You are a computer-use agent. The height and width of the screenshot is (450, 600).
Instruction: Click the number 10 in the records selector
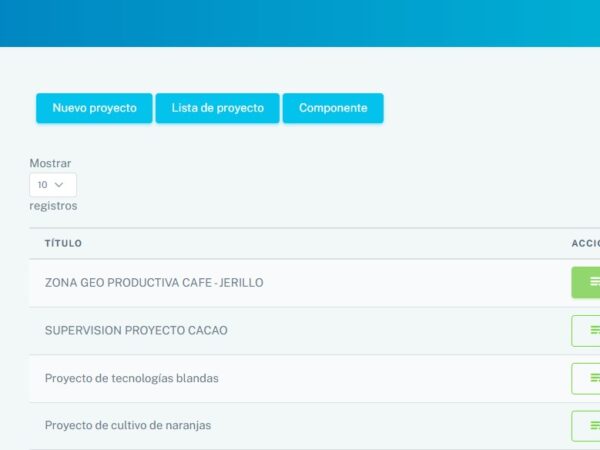pyautogui.click(x=43, y=185)
